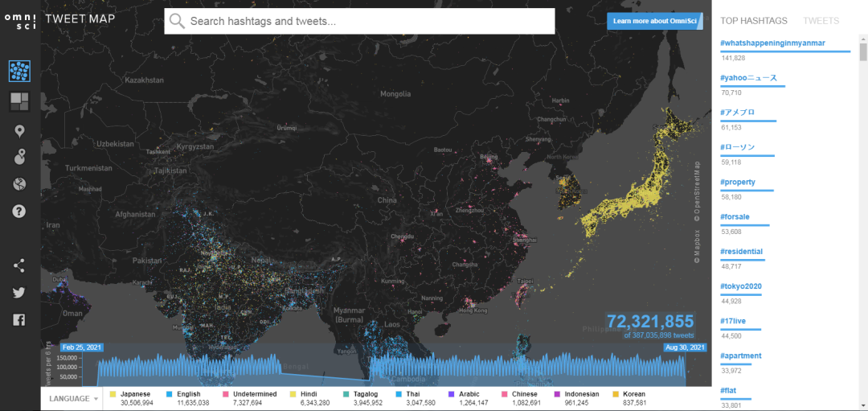Open the LANGUAGE dropdown
Screen dimensions: 868x411
pos(73,398)
